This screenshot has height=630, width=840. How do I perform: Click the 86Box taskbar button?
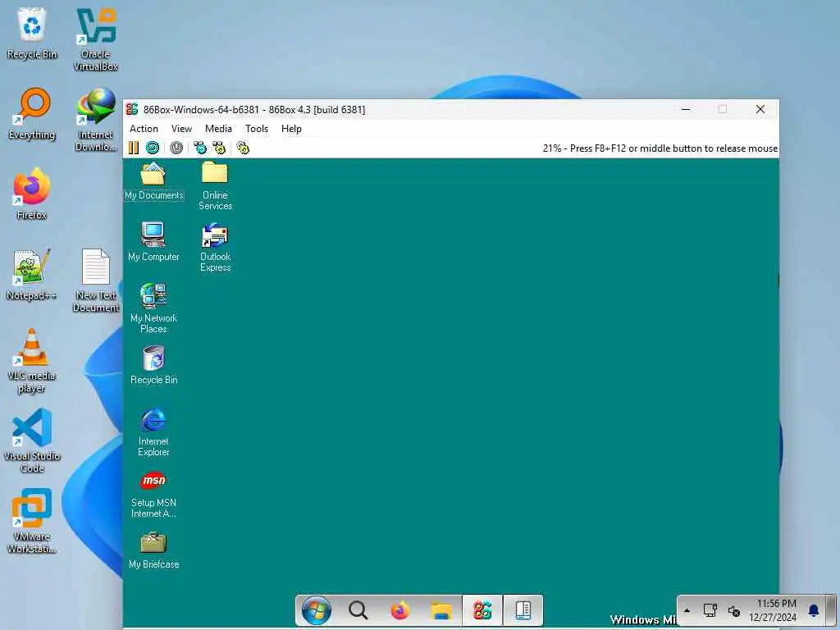click(482, 610)
